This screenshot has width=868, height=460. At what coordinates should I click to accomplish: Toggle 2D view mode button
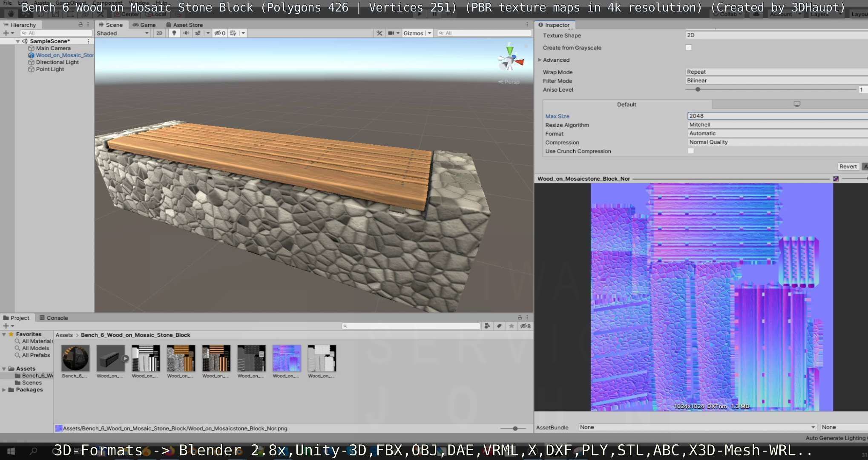tap(159, 33)
